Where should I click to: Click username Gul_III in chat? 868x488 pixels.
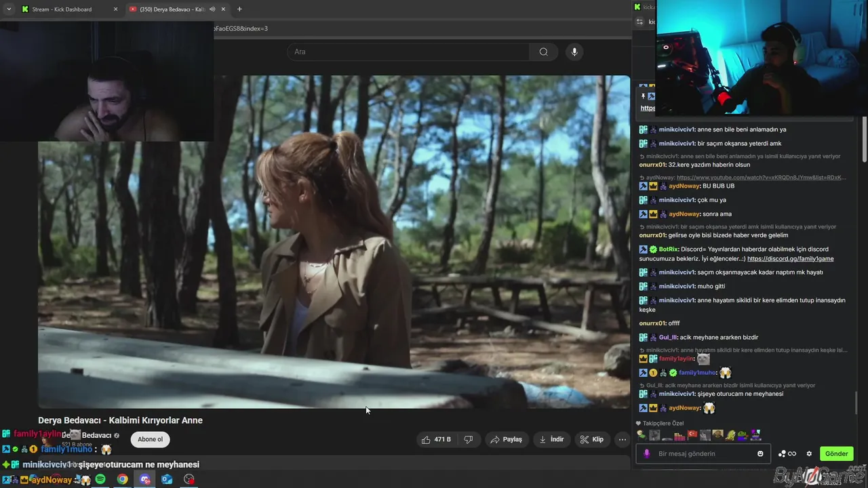pos(668,337)
